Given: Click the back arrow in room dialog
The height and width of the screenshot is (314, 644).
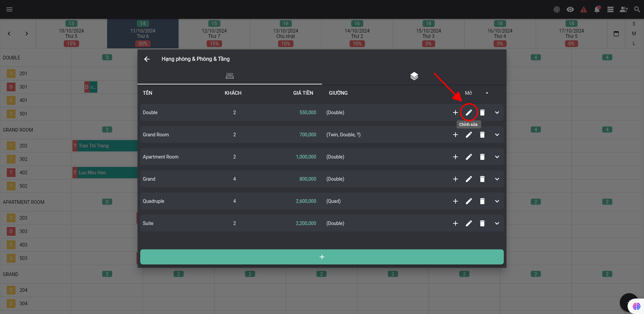Looking at the screenshot, I should [147, 59].
